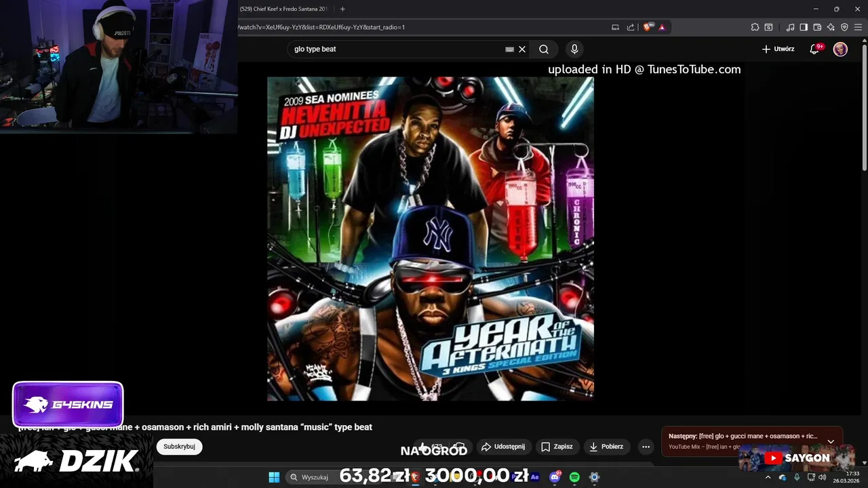
Task: Open the three-dot more actions menu
Action: 646,447
